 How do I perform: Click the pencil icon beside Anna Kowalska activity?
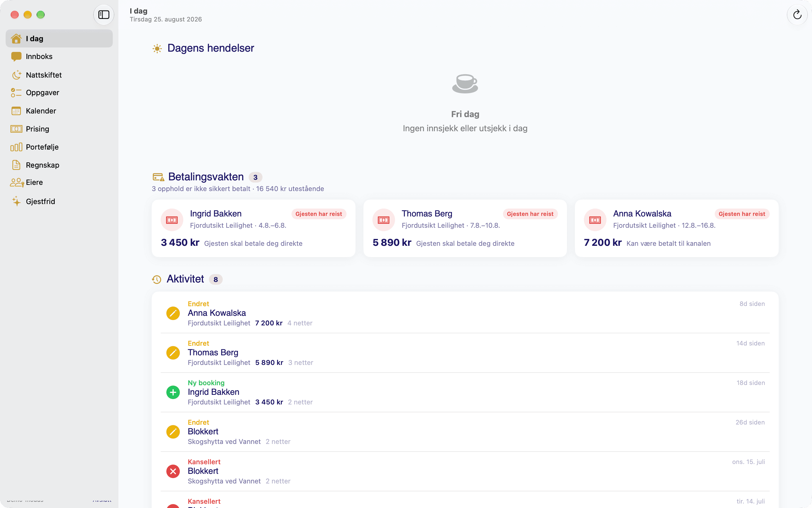coord(173,313)
